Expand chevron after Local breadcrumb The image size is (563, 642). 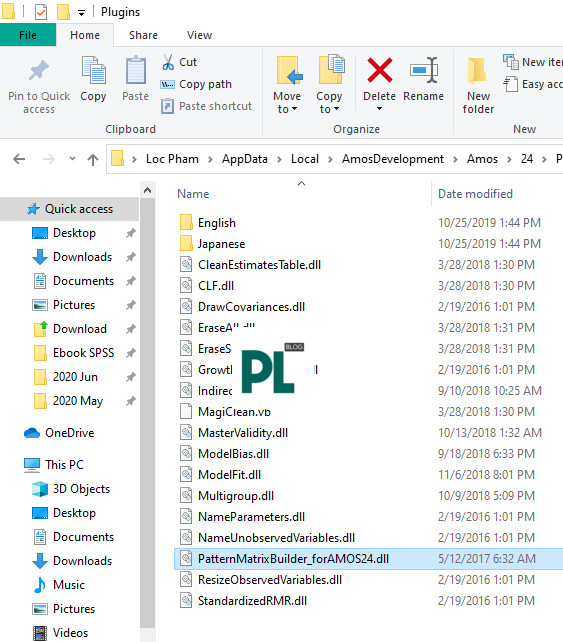(330, 159)
